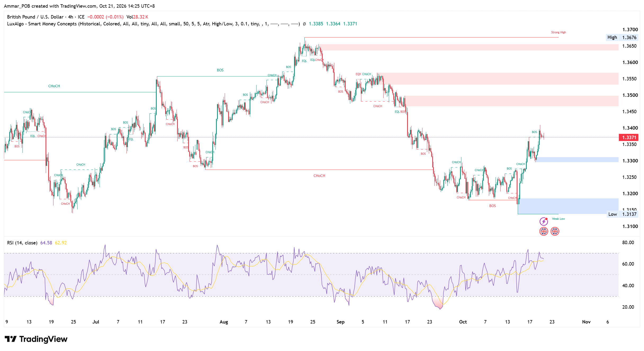Viewport: 644px width, 351px height.
Task: Click the Jul label on the time axis
Action: coord(96,322)
